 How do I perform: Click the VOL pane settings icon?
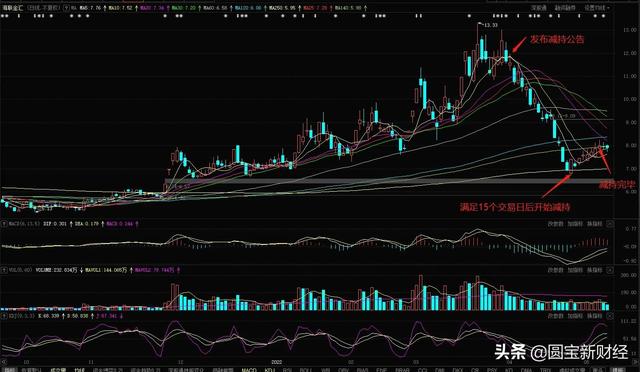4,270
